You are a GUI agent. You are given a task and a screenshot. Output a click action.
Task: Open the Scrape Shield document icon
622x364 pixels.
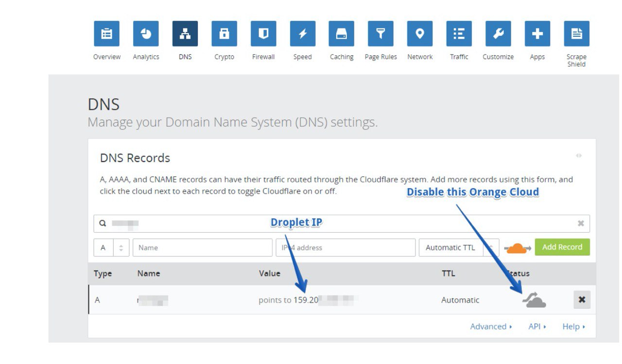tap(576, 34)
